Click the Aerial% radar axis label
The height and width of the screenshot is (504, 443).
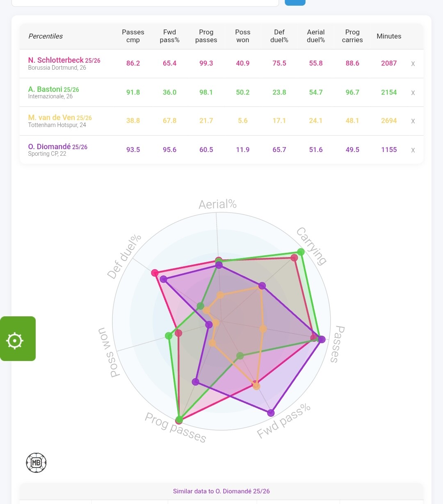tap(217, 204)
